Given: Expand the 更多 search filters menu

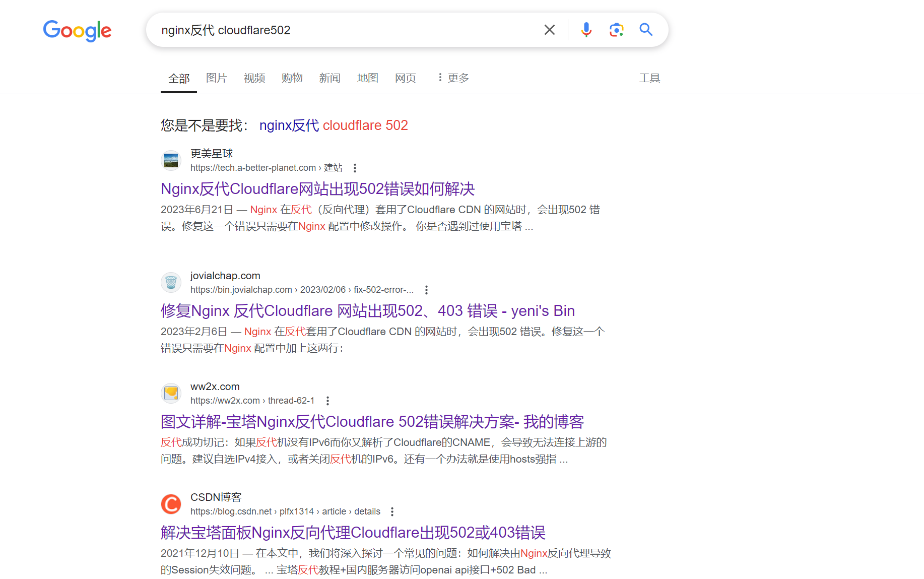Looking at the screenshot, I should (453, 78).
